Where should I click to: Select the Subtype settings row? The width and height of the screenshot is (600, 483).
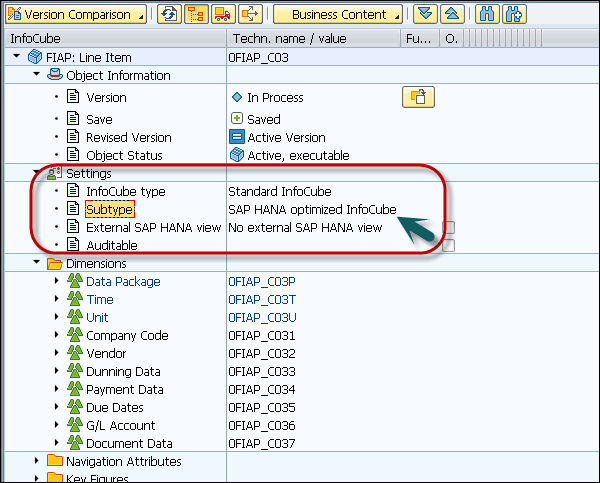(x=109, y=209)
